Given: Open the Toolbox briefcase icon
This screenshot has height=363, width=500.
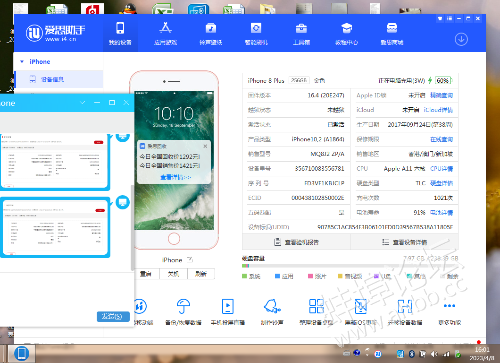Looking at the screenshot, I should click(x=301, y=28).
